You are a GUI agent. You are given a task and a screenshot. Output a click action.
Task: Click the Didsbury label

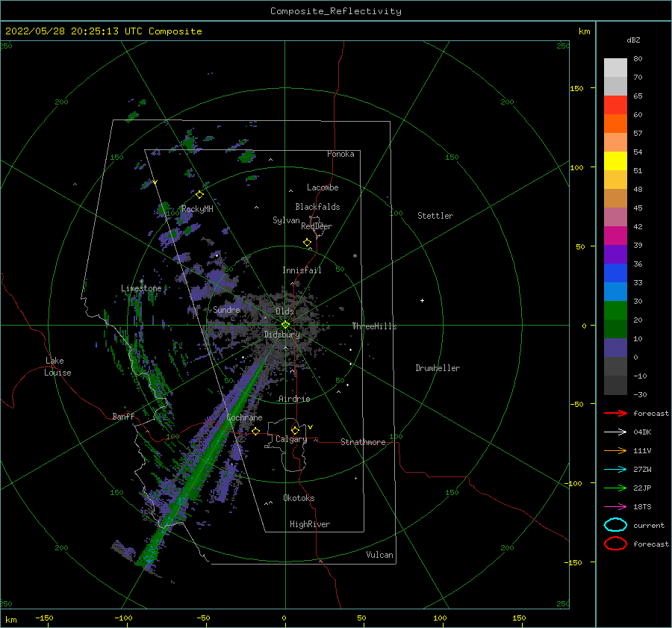281,335
